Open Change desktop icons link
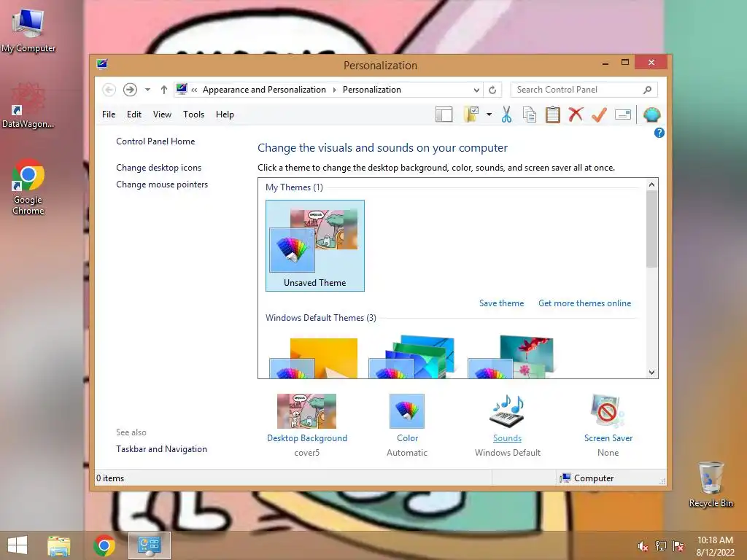The image size is (747, 560). pyautogui.click(x=158, y=168)
